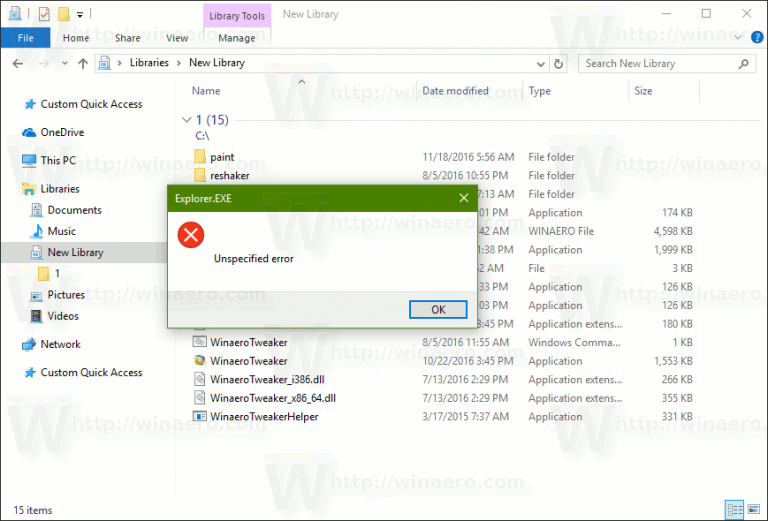768x521 pixels.
Task: Click the Search New Library field
Action: click(x=669, y=64)
